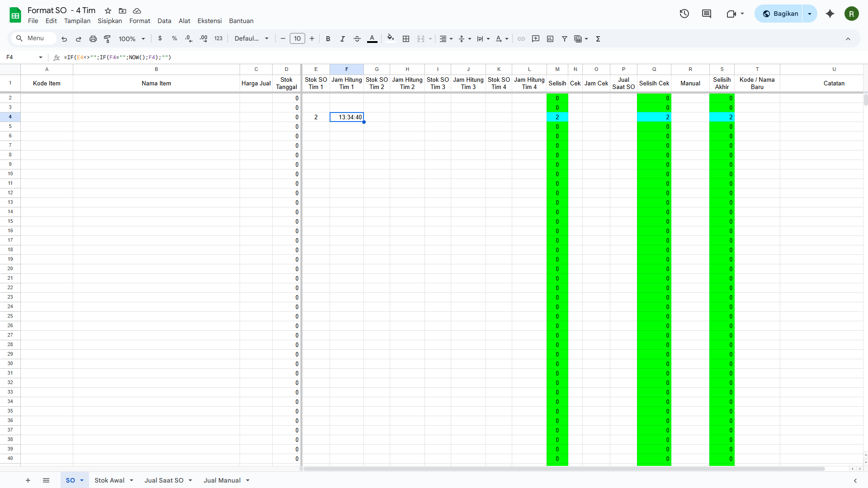Click the print icon
868x488 pixels.
point(93,39)
